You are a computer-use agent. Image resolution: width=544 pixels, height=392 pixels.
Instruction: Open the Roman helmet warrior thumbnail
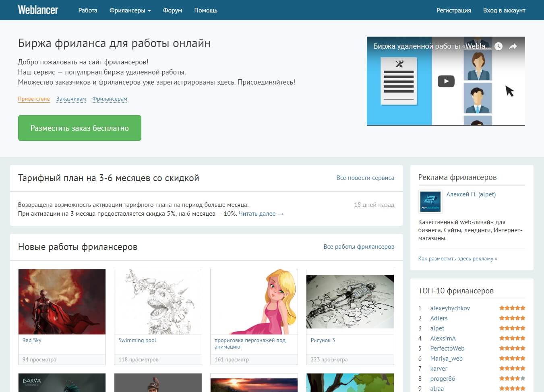click(x=158, y=383)
